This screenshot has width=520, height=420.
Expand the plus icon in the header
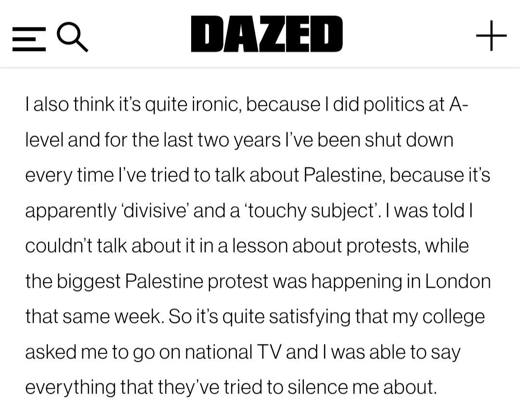point(491,36)
